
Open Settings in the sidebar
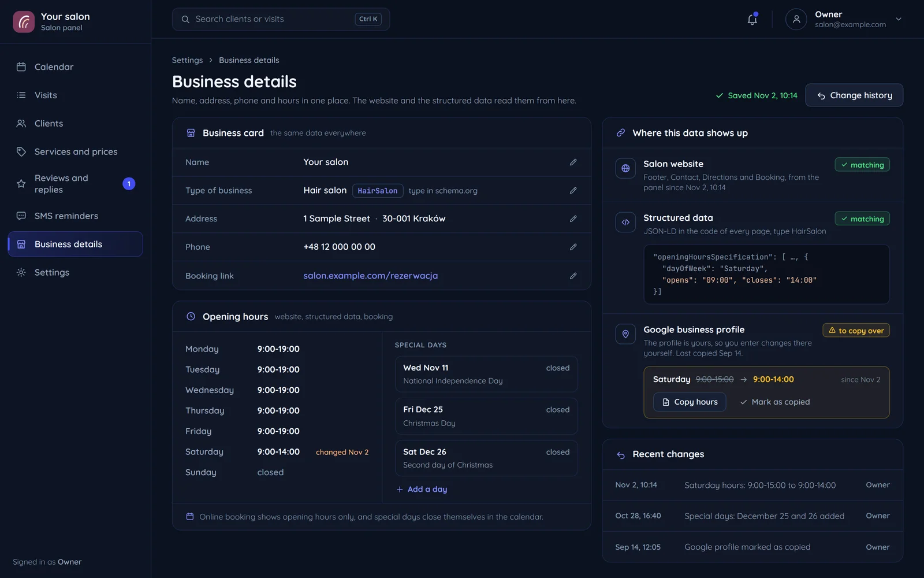point(75,272)
